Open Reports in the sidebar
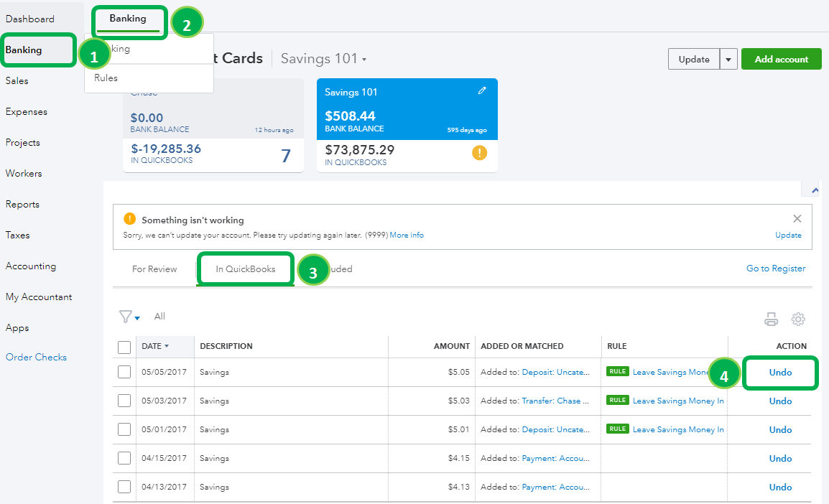This screenshot has width=829, height=504. 23,205
